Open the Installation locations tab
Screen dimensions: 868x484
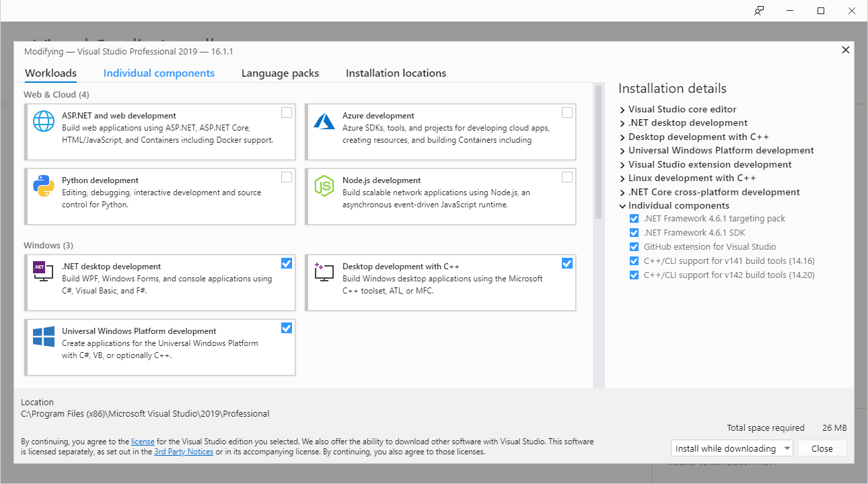coord(396,73)
